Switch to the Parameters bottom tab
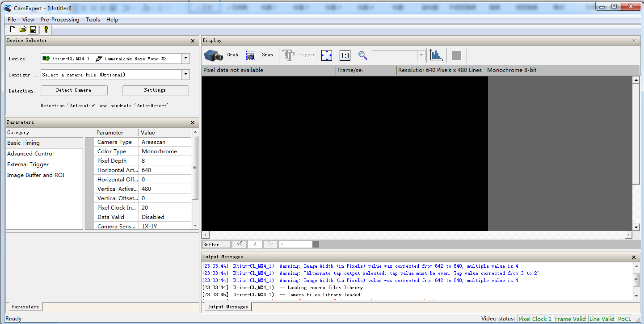Viewport: 644px width, 324px height. pyautogui.click(x=25, y=307)
